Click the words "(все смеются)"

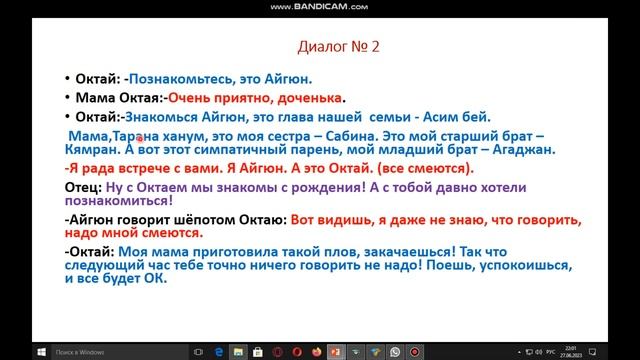[425, 168]
